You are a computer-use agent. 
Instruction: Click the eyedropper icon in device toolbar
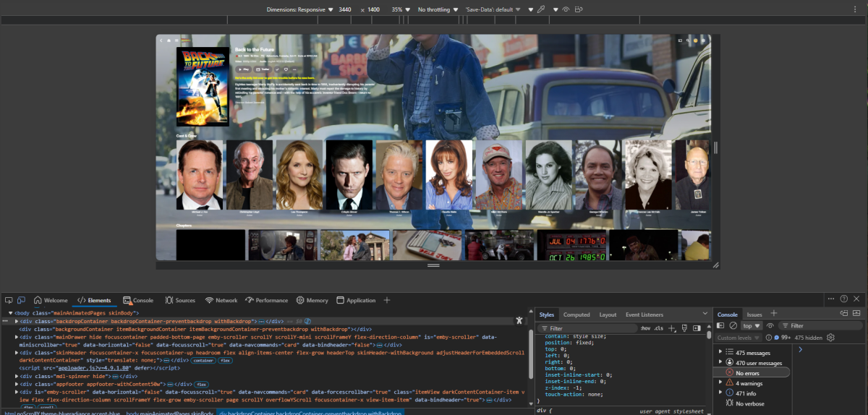pos(540,10)
